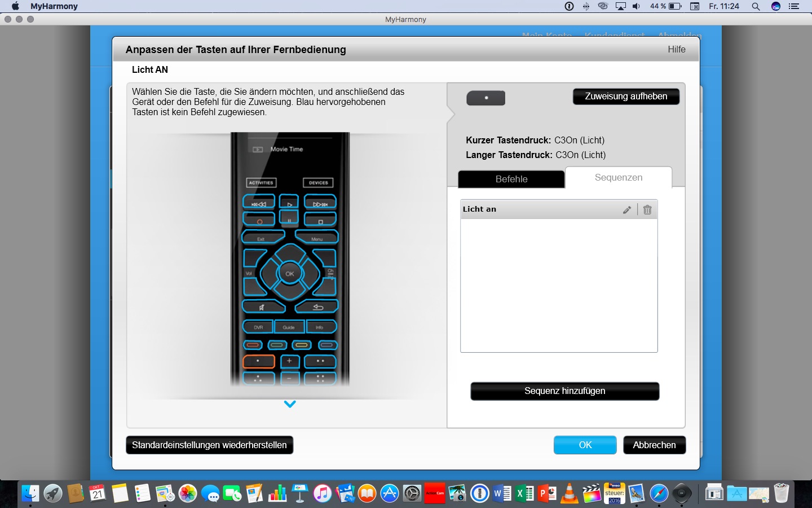This screenshot has width=812, height=508.
Task: Select the red color button on the remote
Action: tap(253, 345)
